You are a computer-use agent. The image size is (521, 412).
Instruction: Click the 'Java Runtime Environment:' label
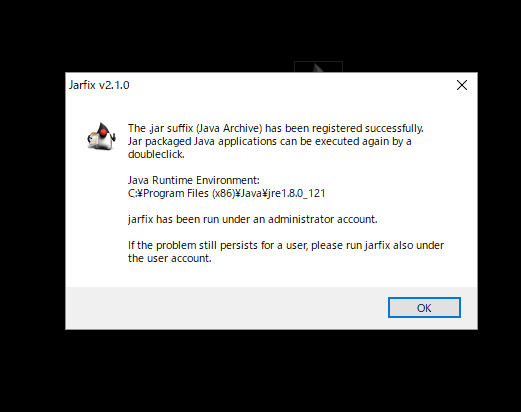coord(194,180)
